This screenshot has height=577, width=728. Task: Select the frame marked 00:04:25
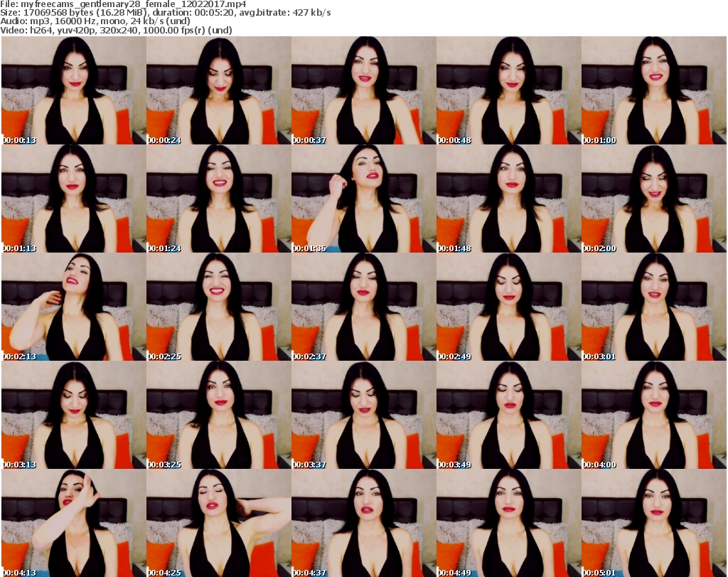(x=219, y=523)
